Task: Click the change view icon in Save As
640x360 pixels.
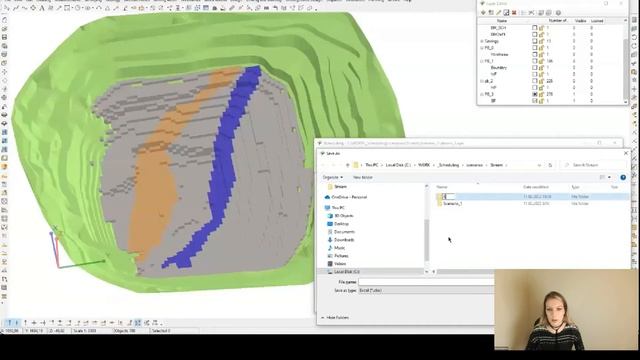Action: 602,177
